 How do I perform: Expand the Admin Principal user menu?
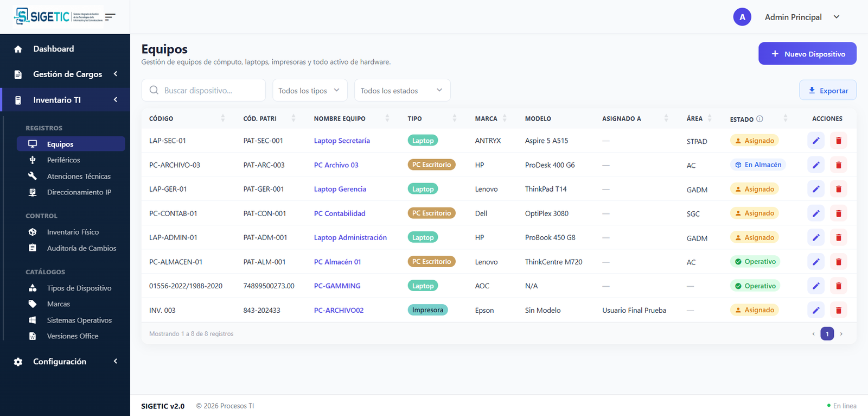click(837, 17)
